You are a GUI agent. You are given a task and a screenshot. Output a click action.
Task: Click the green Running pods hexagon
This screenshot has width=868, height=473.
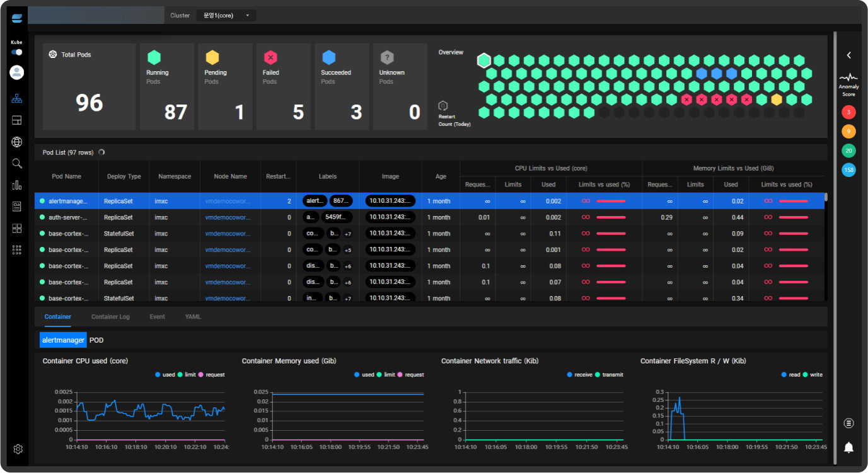pos(154,57)
